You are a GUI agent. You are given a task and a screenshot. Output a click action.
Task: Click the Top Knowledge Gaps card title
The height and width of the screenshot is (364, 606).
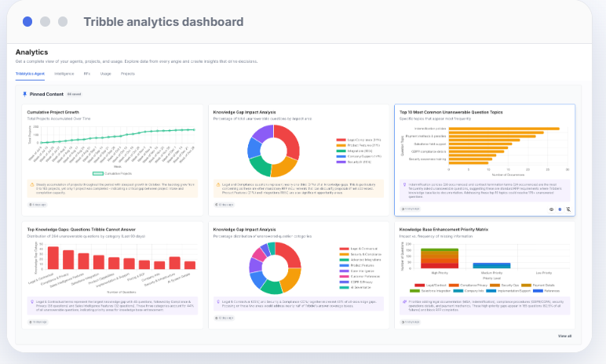81,229
